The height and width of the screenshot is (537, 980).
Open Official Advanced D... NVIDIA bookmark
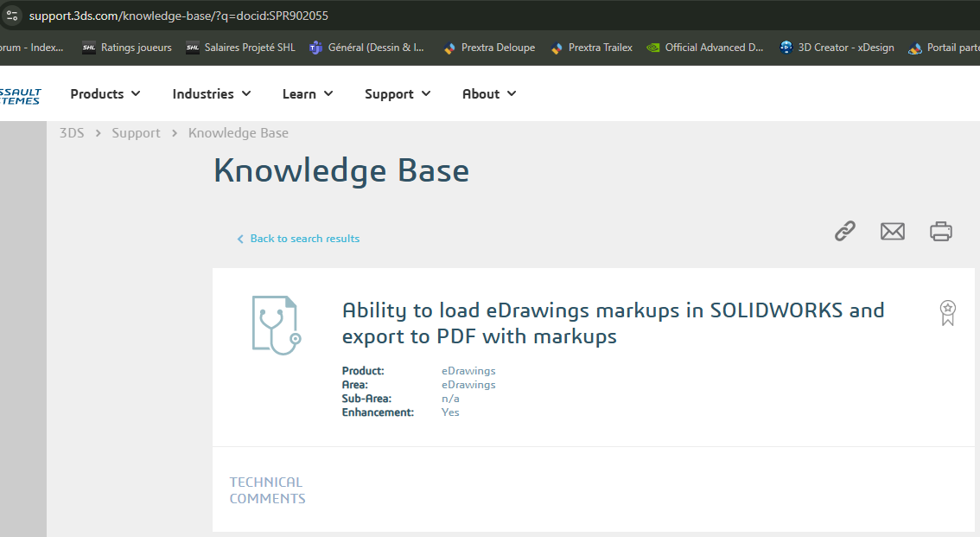(705, 48)
